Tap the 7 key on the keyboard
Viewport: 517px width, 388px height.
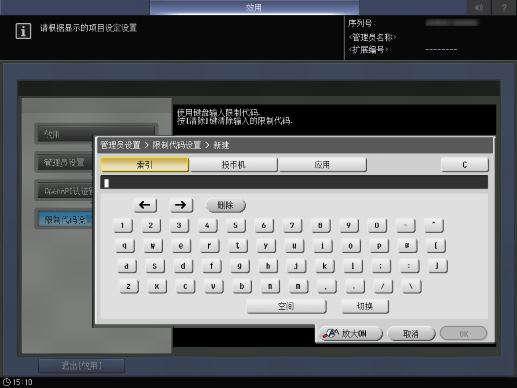292,226
